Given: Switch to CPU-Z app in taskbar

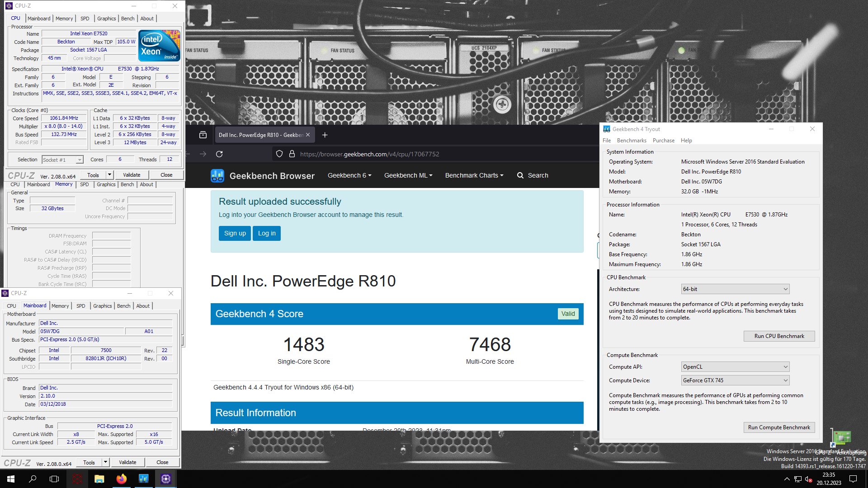Looking at the screenshot, I should (x=165, y=479).
